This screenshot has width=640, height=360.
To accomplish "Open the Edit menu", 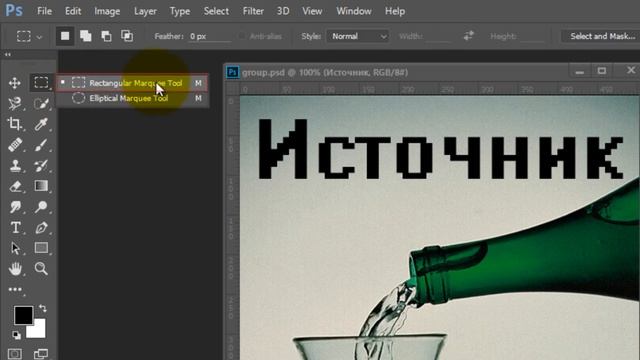I will click(x=73, y=11).
